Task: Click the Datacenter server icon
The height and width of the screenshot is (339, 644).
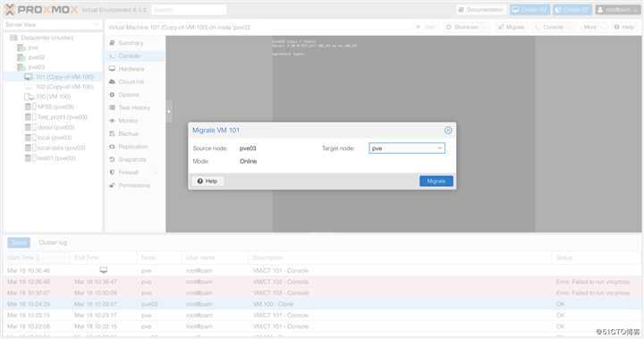Action: coord(13,38)
